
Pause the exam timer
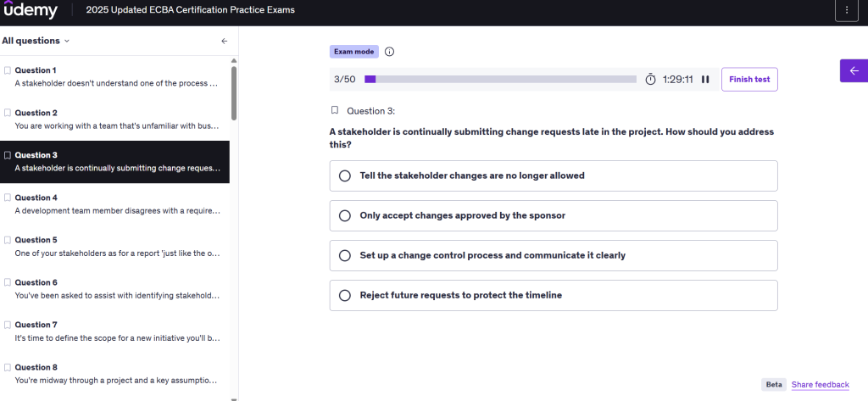[705, 80]
